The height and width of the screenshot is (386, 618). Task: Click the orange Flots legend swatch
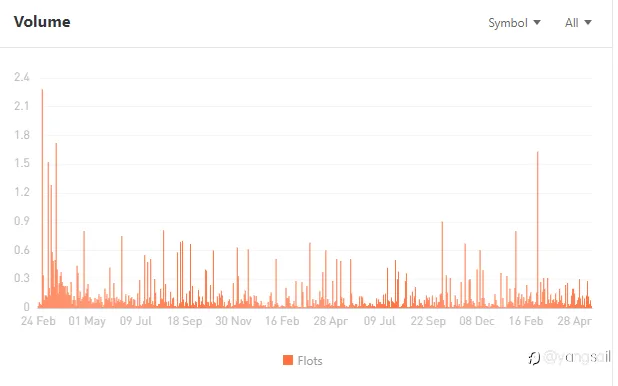[288, 360]
